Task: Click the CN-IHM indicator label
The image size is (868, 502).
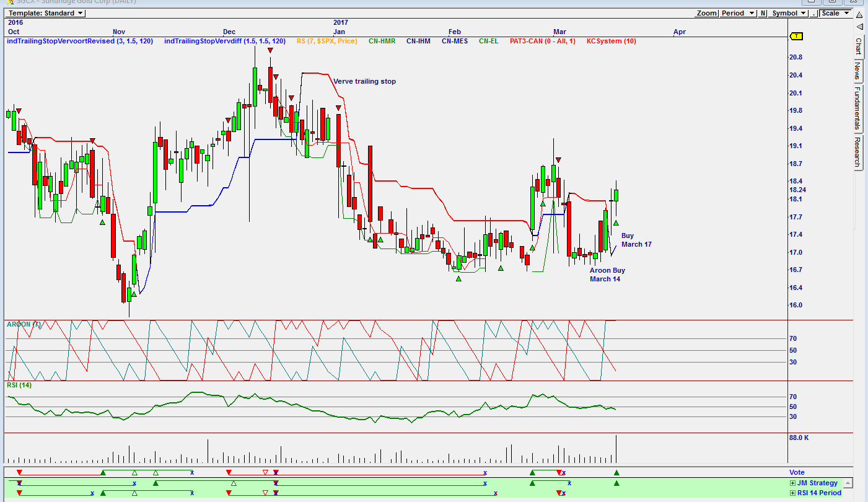Action: (x=419, y=42)
